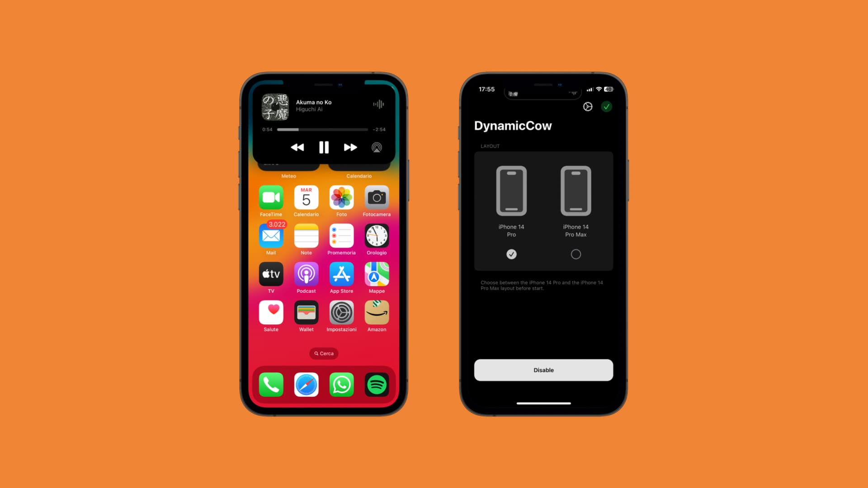Image resolution: width=868 pixels, height=488 pixels.
Task: Tap the Cerca search field
Action: point(324,353)
